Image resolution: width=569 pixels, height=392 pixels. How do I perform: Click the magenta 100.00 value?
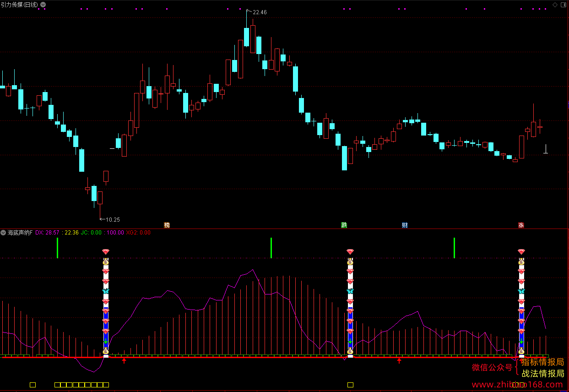tap(115, 233)
